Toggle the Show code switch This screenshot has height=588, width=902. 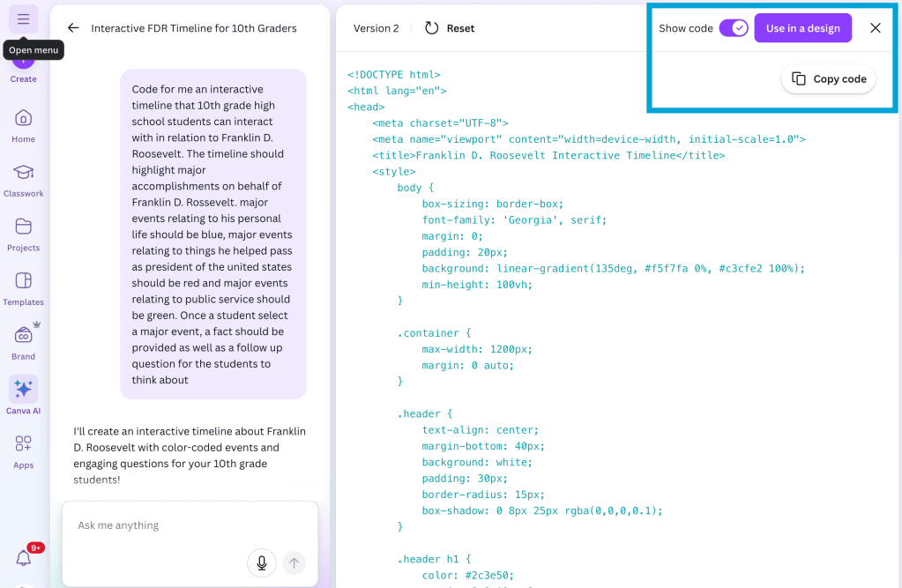[734, 28]
